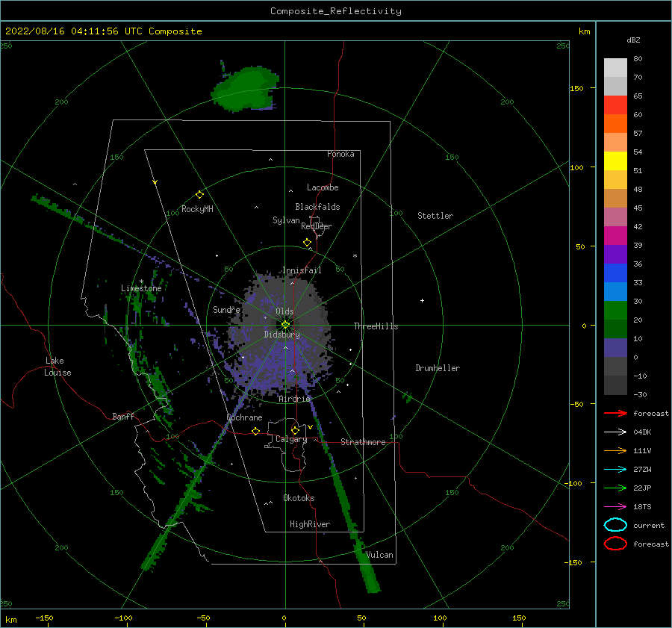
Task: Pick the yellow swatch between 54 and 51
Action: pyautogui.click(x=615, y=161)
